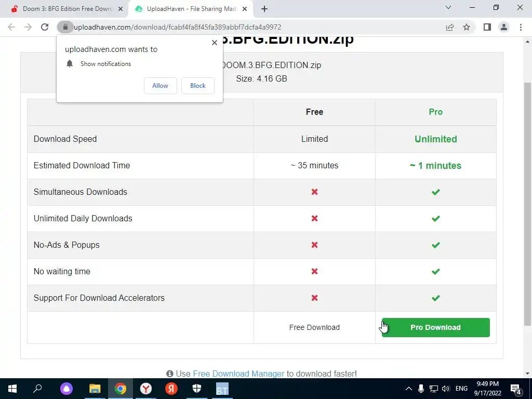Go back using the back arrow
Viewport: 532px width, 399px height.
pos(11,27)
